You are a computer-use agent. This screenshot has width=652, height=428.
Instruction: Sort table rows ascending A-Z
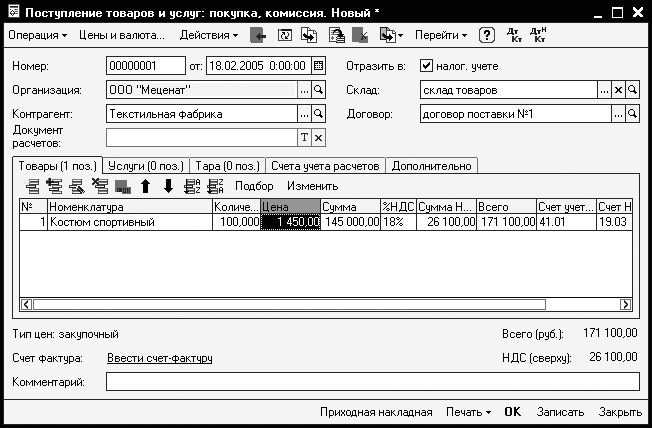click(192, 186)
